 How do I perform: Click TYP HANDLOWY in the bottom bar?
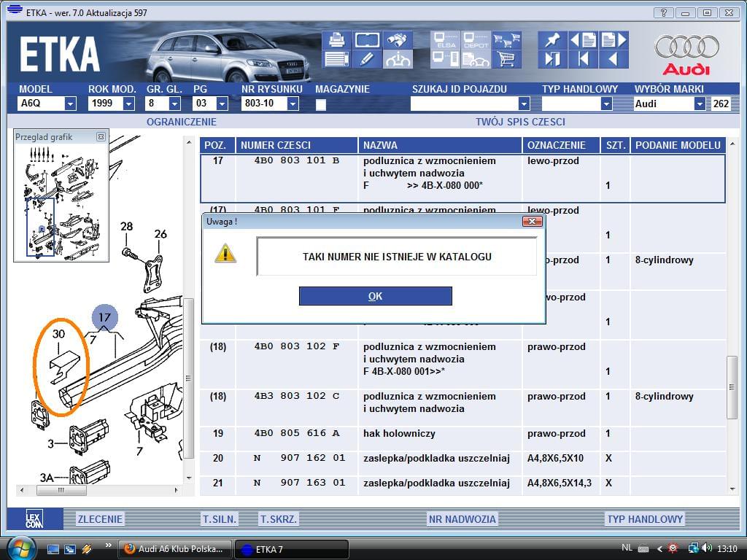[x=645, y=519]
